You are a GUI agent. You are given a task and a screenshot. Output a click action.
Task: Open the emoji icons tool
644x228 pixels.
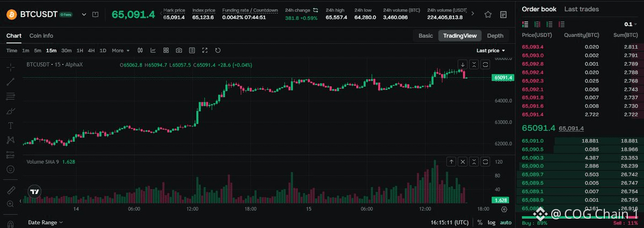pyautogui.click(x=10, y=169)
